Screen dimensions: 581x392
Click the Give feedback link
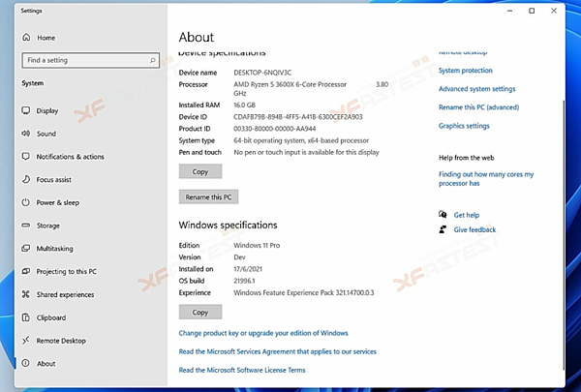coord(474,229)
